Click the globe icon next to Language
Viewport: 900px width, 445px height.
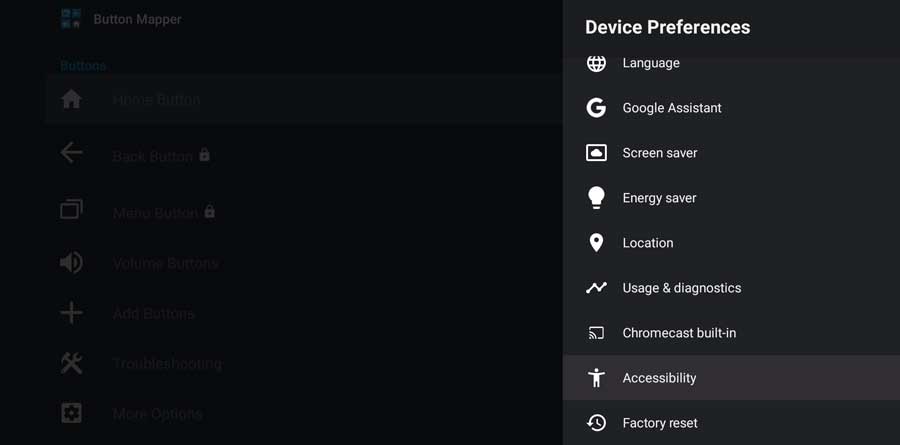click(596, 63)
